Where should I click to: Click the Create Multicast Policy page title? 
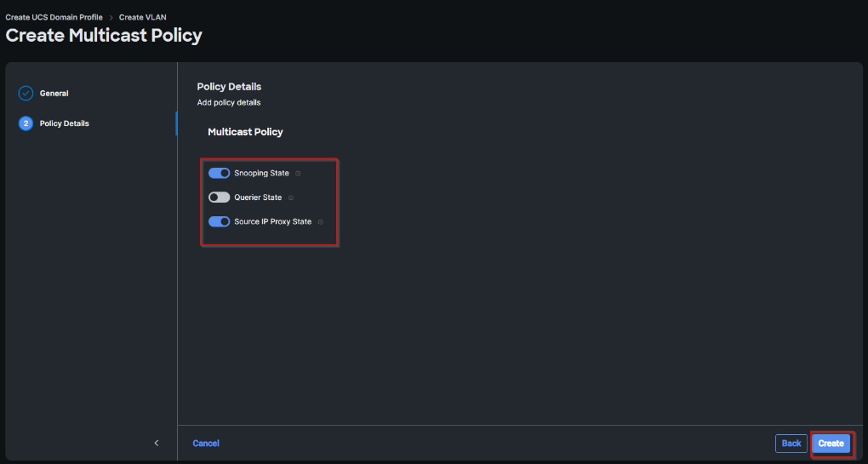point(104,36)
